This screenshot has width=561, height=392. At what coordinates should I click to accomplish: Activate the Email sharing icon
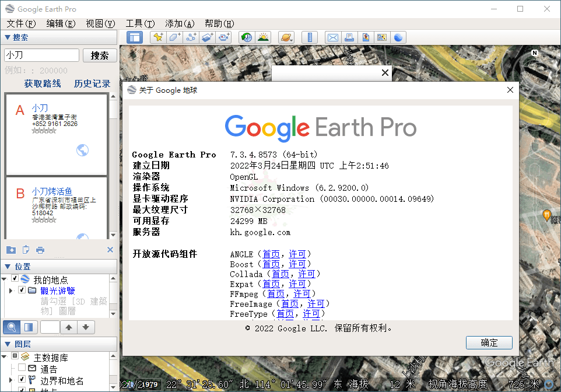(x=332, y=37)
